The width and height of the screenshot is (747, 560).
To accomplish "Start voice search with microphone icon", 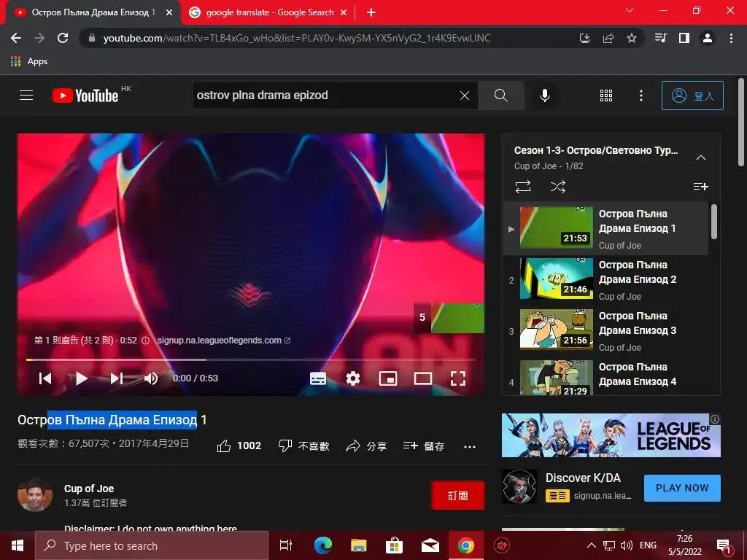I will 545,96.
